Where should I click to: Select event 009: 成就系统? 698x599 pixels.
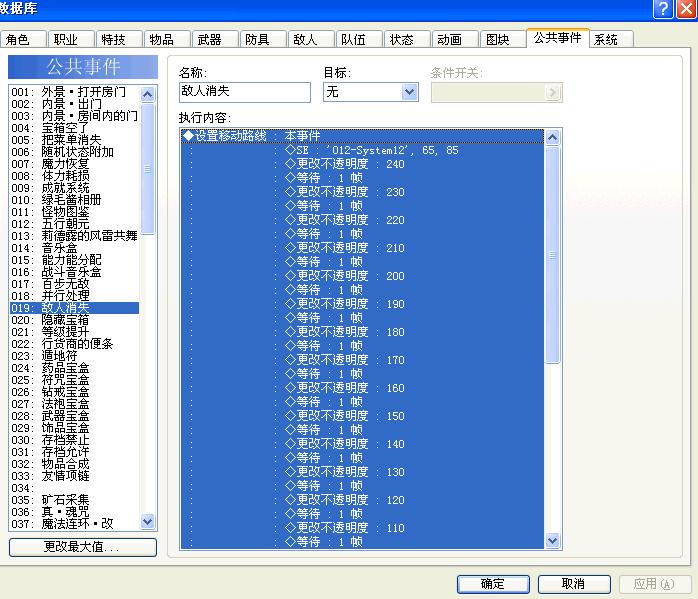click(74, 188)
